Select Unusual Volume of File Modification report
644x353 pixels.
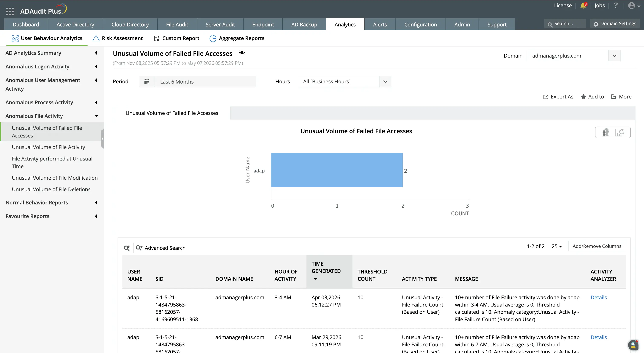(x=55, y=178)
